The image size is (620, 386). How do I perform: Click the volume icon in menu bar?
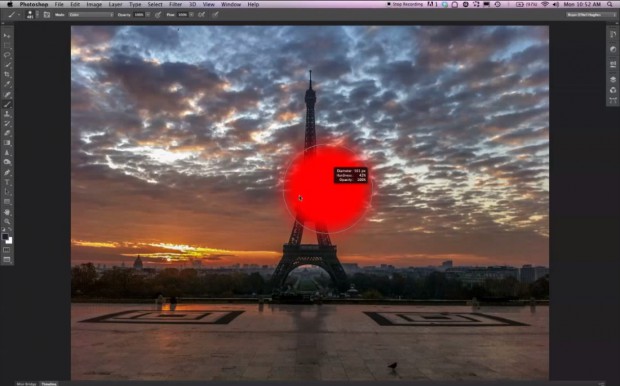pyautogui.click(x=556, y=4)
